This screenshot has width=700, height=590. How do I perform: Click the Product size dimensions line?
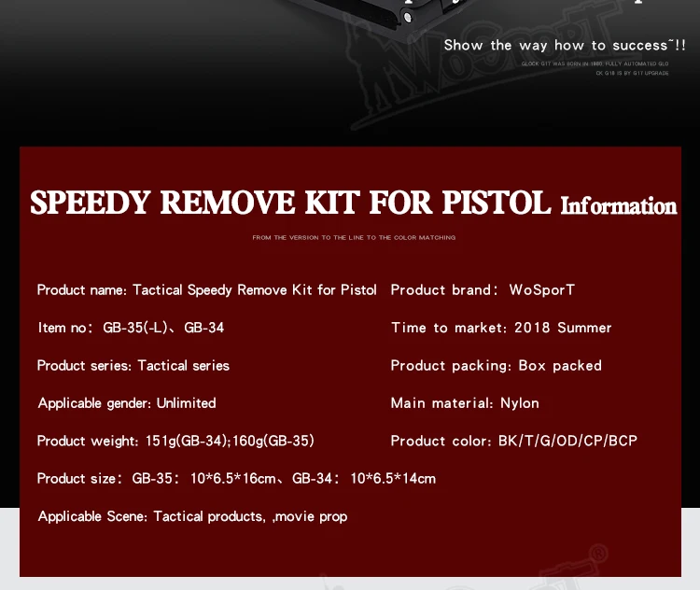coord(236,479)
